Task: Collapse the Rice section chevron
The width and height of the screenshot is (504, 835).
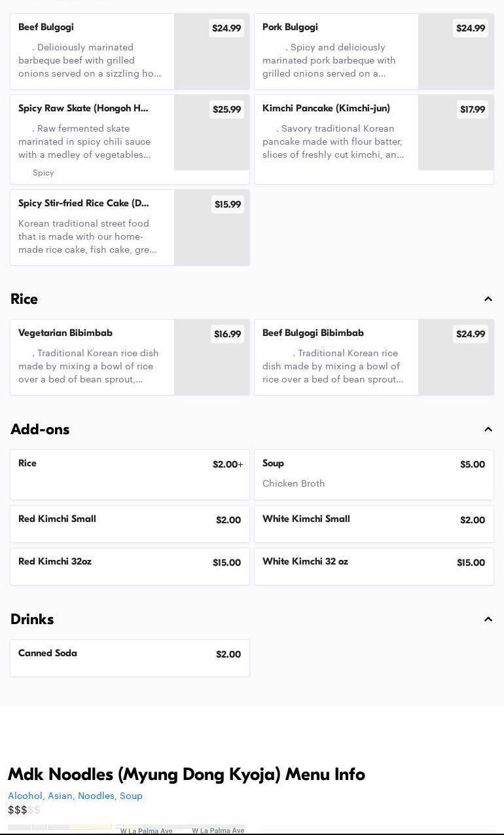Action: 488,299
